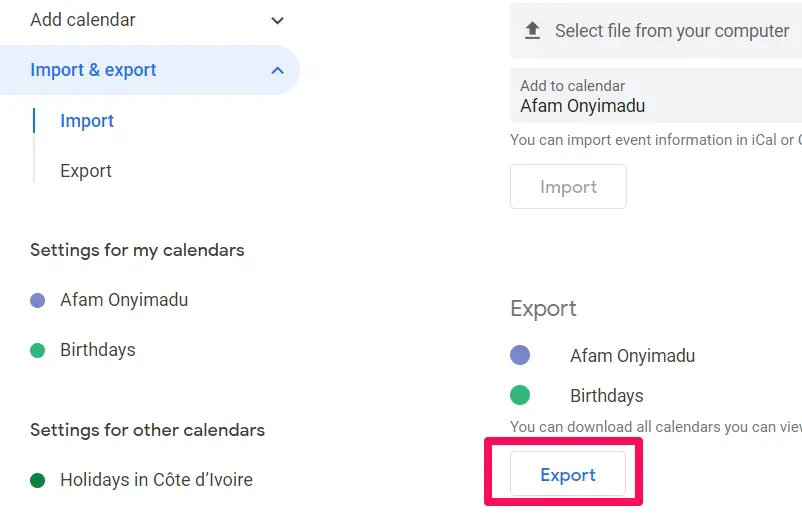This screenshot has width=802, height=516.
Task: Click dark green dot for Holidays in Côte d'Ivoire
Action: coord(37,480)
